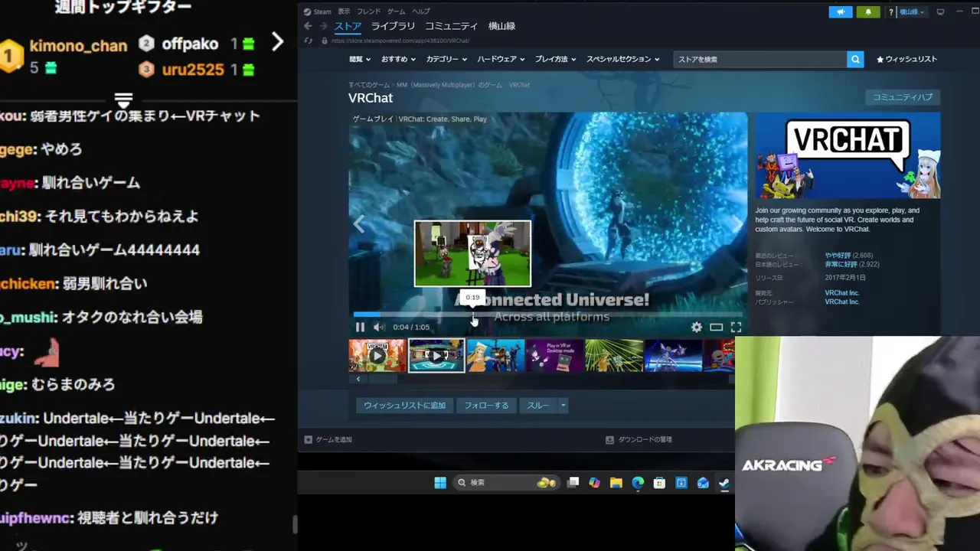Select the anime girl robots screenshot thumbnail
This screenshot has height=551, width=980.
(495, 356)
